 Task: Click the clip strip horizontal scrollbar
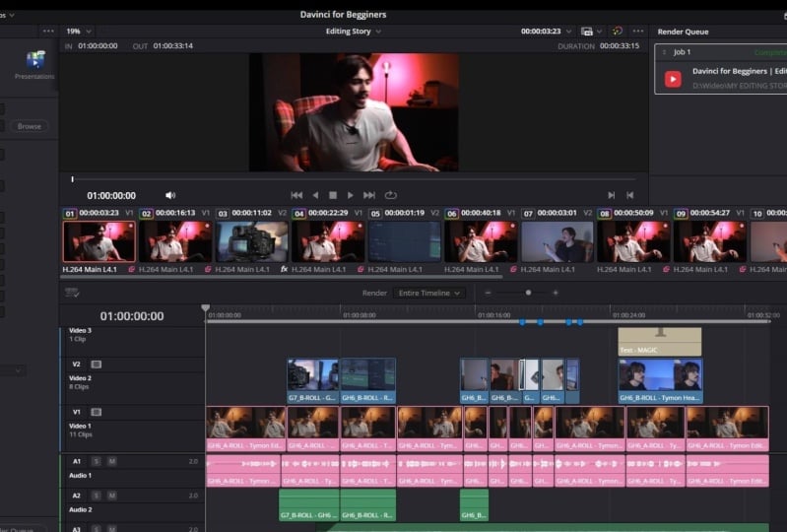coord(282,277)
